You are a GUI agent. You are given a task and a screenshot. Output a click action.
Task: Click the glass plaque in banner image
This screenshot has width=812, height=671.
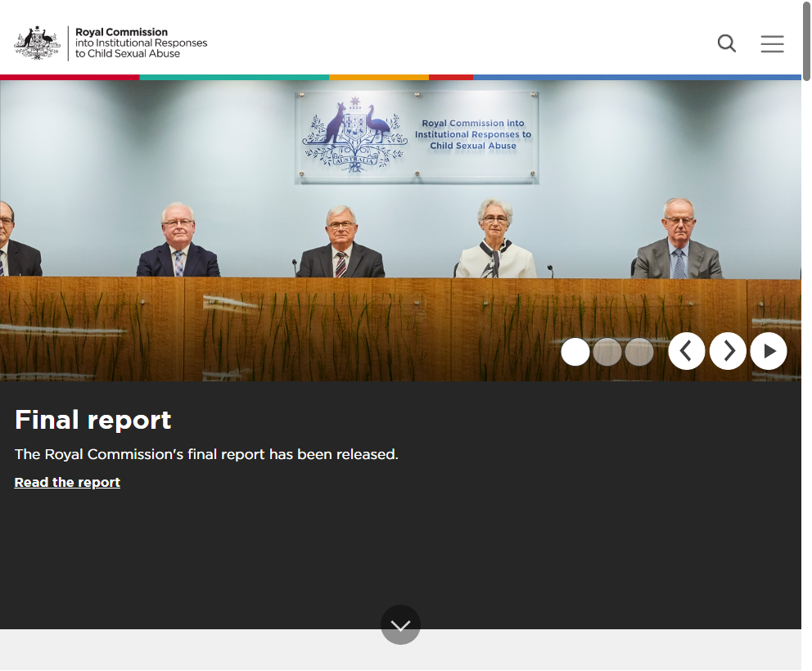pyautogui.click(x=417, y=136)
